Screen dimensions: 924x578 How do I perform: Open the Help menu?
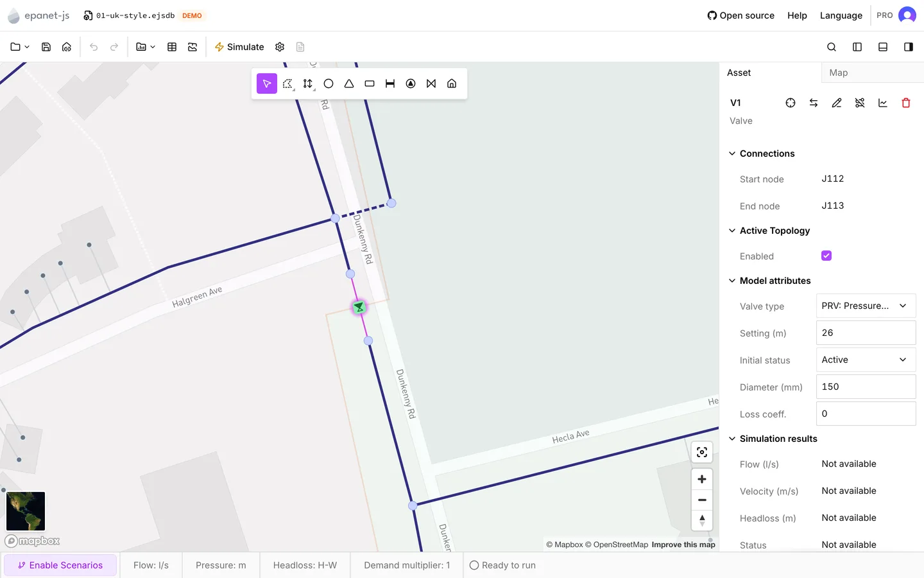pyautogui.click(x=797, y=15)
